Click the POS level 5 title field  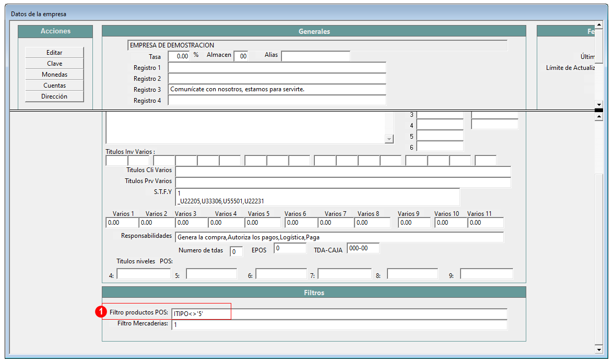pos(211,274)
